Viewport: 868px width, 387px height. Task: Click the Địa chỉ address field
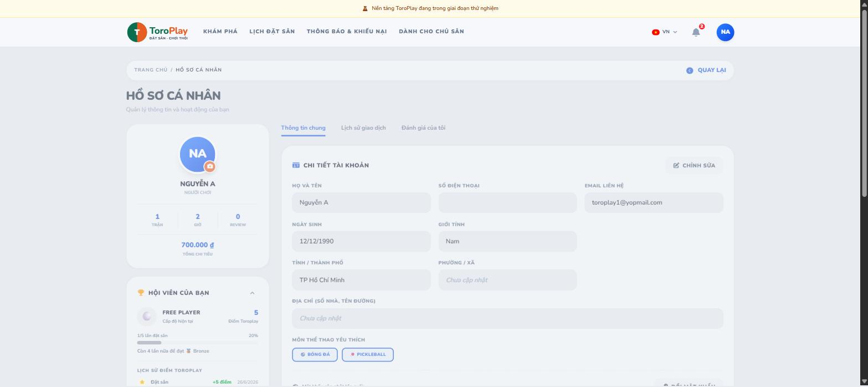(507, 318)
